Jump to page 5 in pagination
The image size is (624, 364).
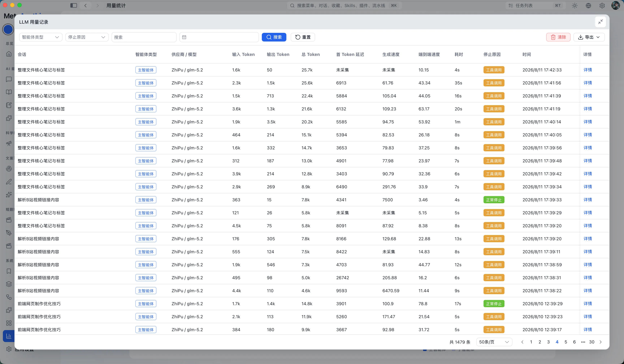click(x=565, y=342)
